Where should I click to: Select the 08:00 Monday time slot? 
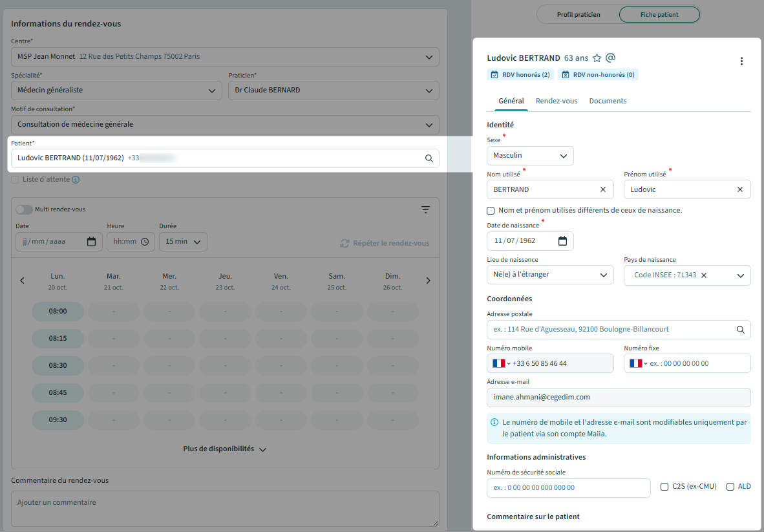(x=58, y=312)
